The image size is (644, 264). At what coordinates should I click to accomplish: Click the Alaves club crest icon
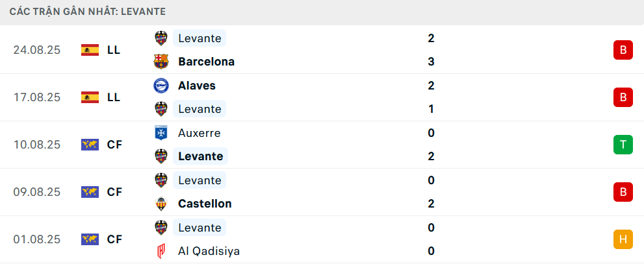pyautogui.click(x=161, y=86)
